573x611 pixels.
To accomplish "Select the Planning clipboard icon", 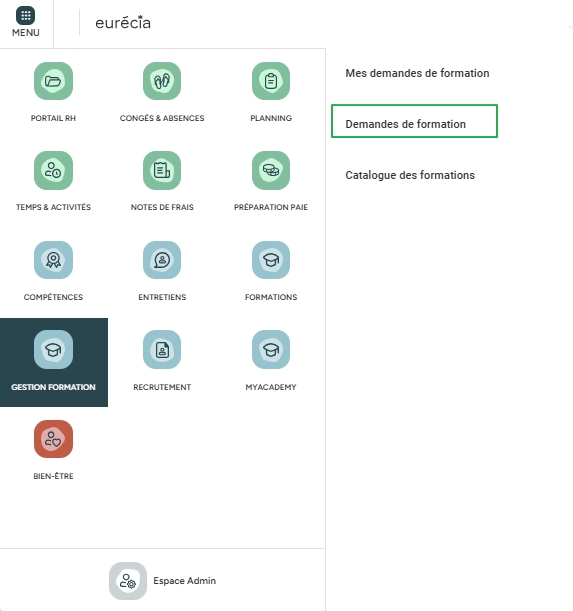I will tap(271, 81).
